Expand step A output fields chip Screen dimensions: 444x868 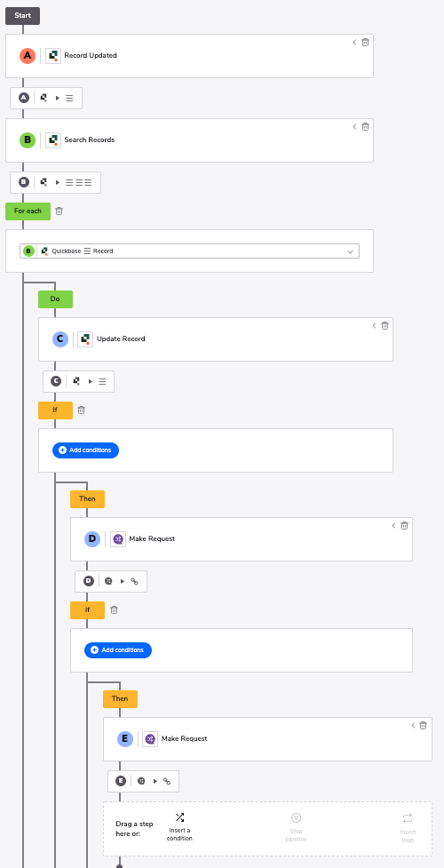(x=46, y=98)
